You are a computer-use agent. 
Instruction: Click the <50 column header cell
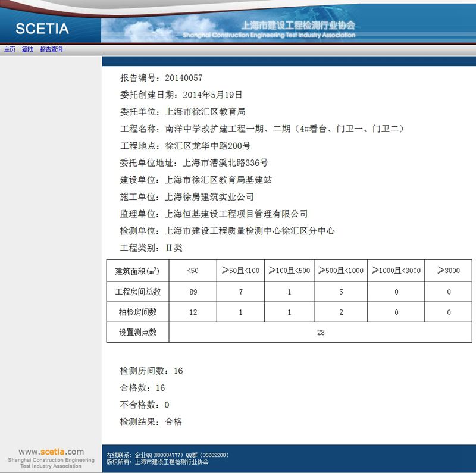(x=193, y=271)
